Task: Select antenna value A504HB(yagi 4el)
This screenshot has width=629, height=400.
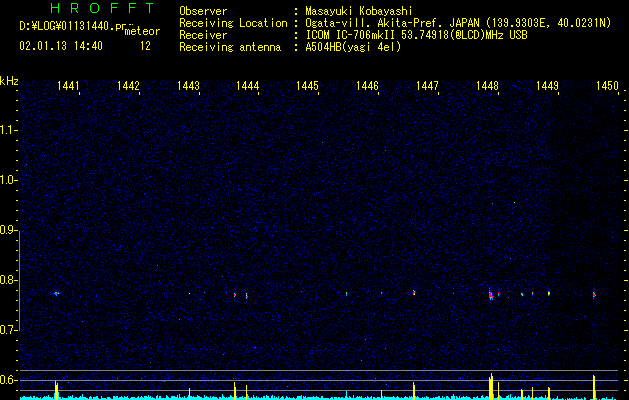Action: click(353, 47)
